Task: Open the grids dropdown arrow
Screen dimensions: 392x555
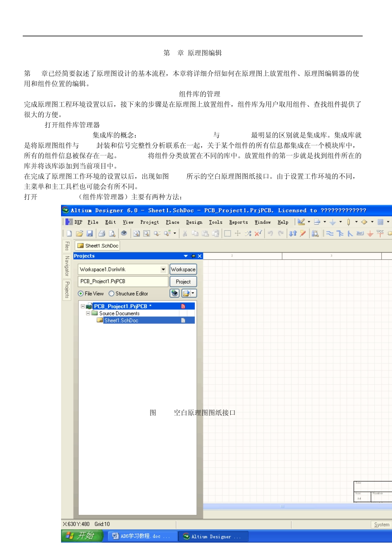Action: click(x=388, y=222)
